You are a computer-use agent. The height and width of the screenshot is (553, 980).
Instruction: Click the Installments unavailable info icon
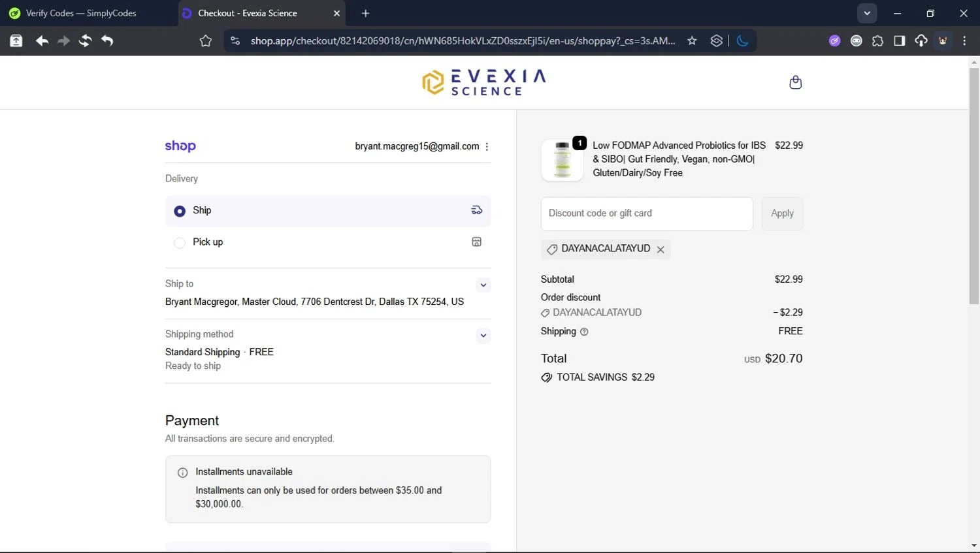pos(183,473)
